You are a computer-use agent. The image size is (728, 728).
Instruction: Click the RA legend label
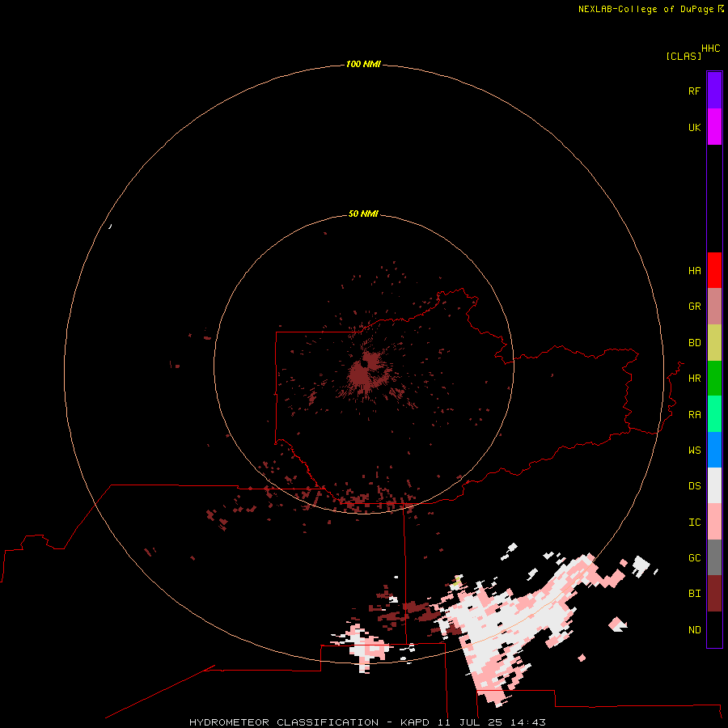point(695,415)
